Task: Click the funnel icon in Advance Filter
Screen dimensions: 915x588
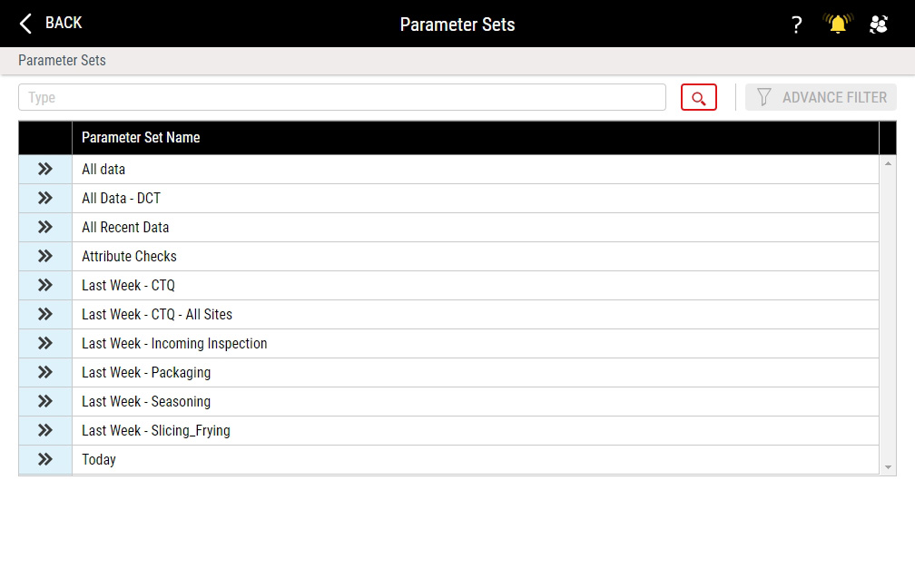Action: tap(764, 97)
